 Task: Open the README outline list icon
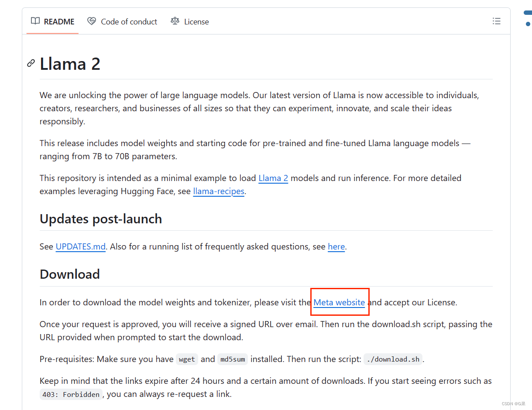(x=496, y=21)
